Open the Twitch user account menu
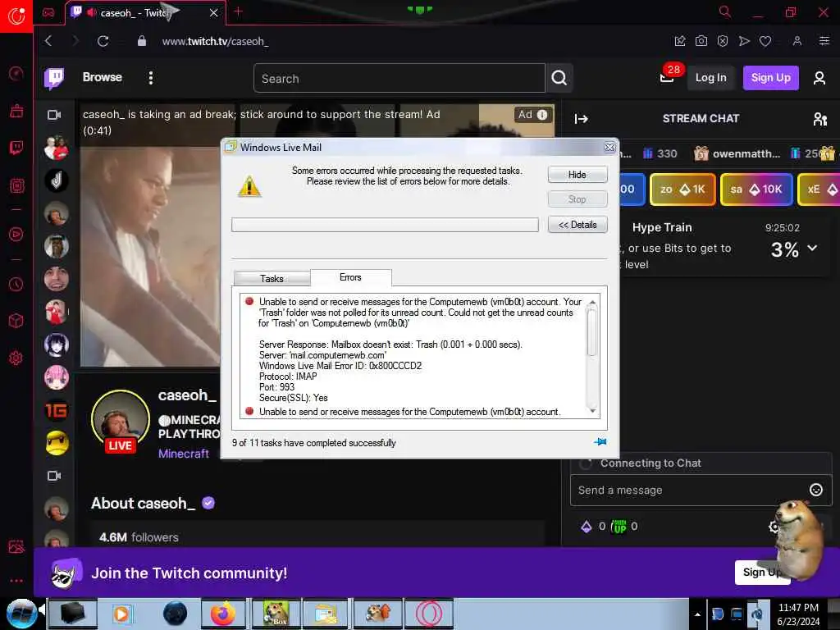Viewport: 840px width, 630px height. click(x=819, y=78)
